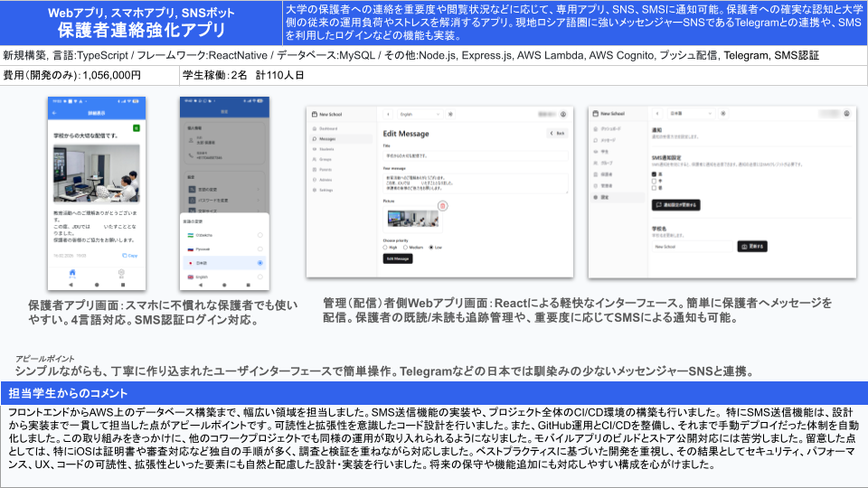This screenshot has height=488, width=868.
Task: Tap the Copy link in the phone message
Action: 130,256
